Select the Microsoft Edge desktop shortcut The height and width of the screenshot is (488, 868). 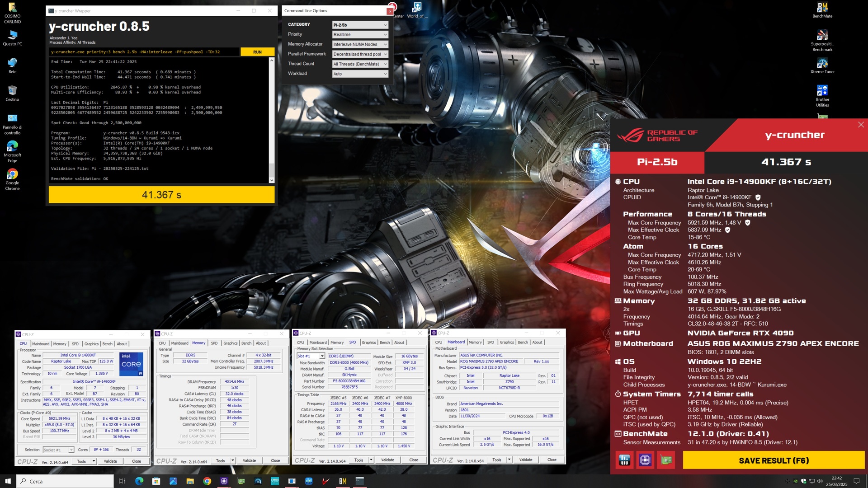[x=12, y=152]
